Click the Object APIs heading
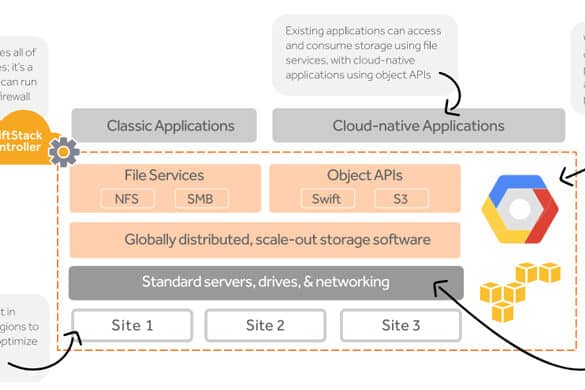The image size is (585, 390). point(365,175)
